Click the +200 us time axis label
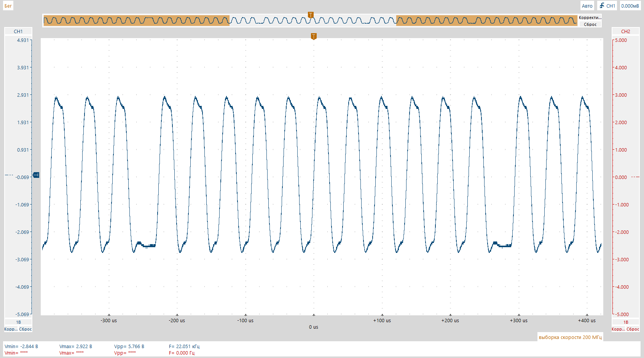This screenshot has width=644, height=358. click(450, 320)
